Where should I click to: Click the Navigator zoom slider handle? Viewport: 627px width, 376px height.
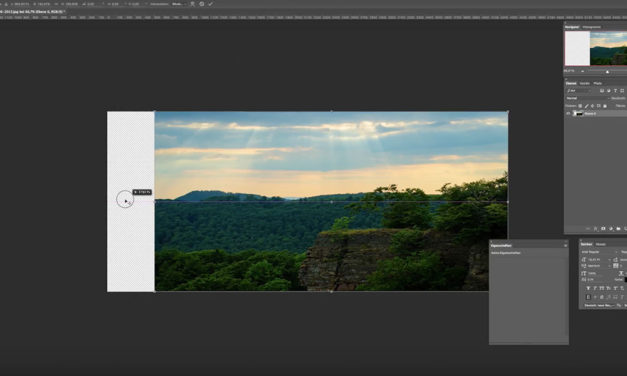click(x=607, y=72)
